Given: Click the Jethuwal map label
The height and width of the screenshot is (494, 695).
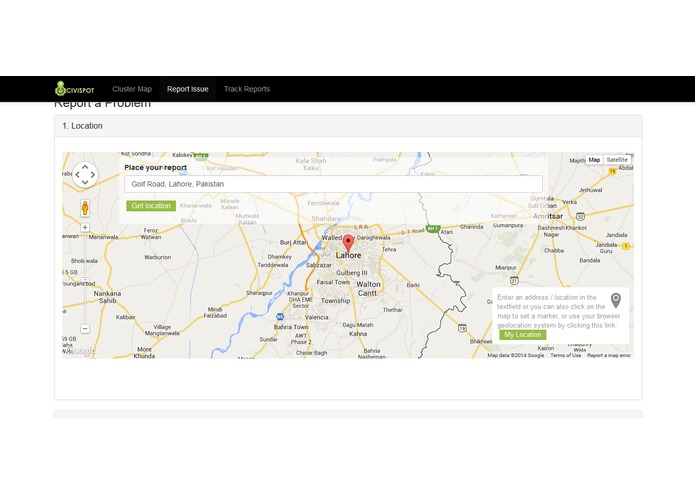Looking at the screenshot, I should pyautogui.click(x=590, y=190).
